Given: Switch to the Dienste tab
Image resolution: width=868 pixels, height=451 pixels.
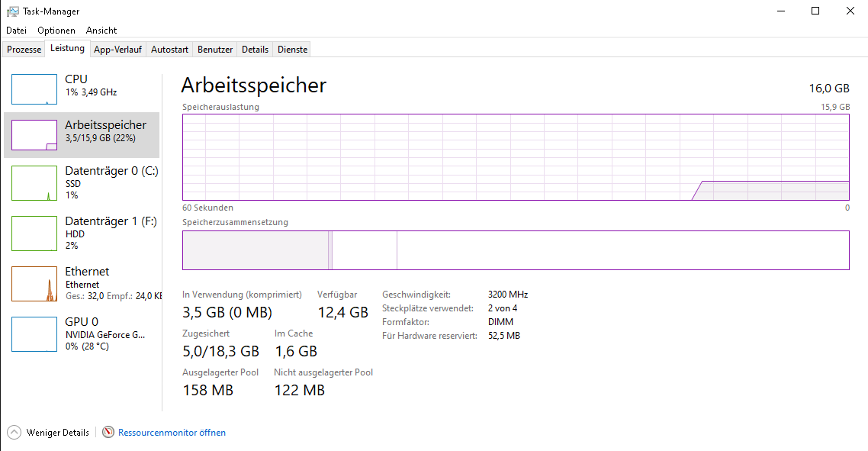Looking at the screenshot, I should coord(293,50).
